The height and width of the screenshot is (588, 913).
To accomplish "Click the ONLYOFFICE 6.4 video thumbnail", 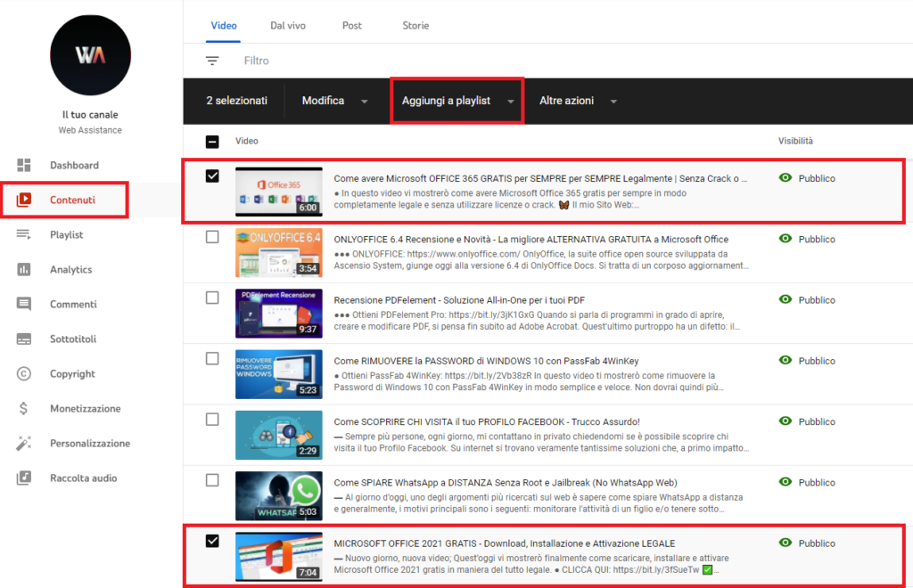I will [279, 252].
